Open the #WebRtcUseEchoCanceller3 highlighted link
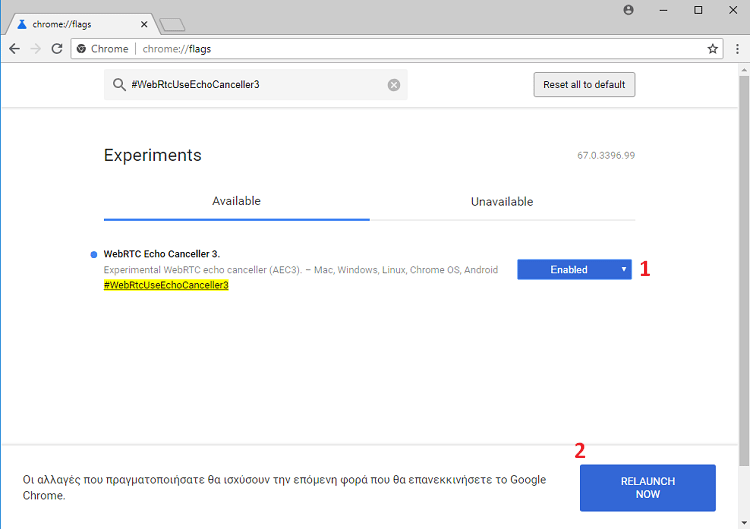The height and width of the screenshot is (529, 750). [x=166, y=285]
